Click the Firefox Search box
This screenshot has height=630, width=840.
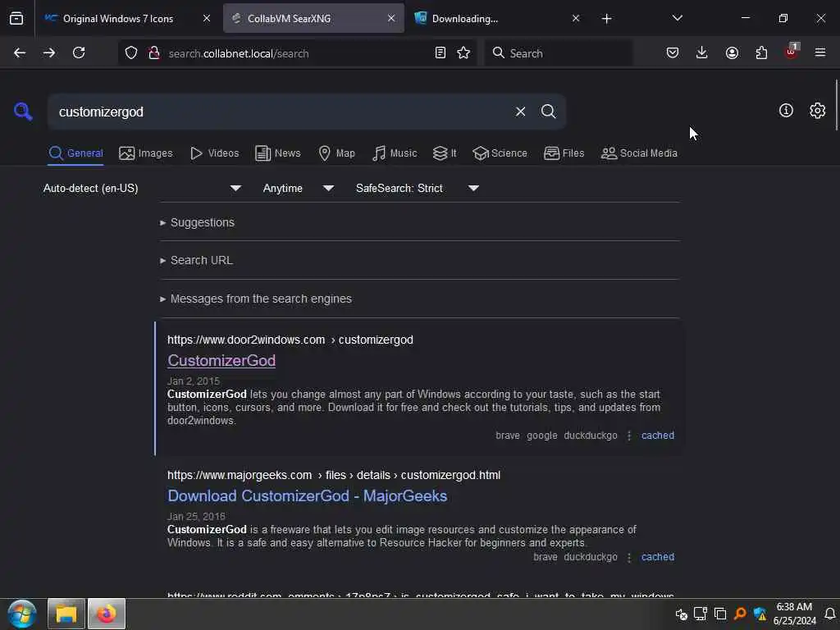(558, 53)
